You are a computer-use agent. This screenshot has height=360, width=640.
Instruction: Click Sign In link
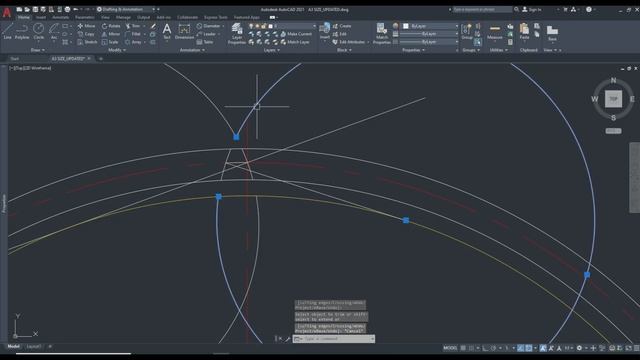click(x=532, y=9)
